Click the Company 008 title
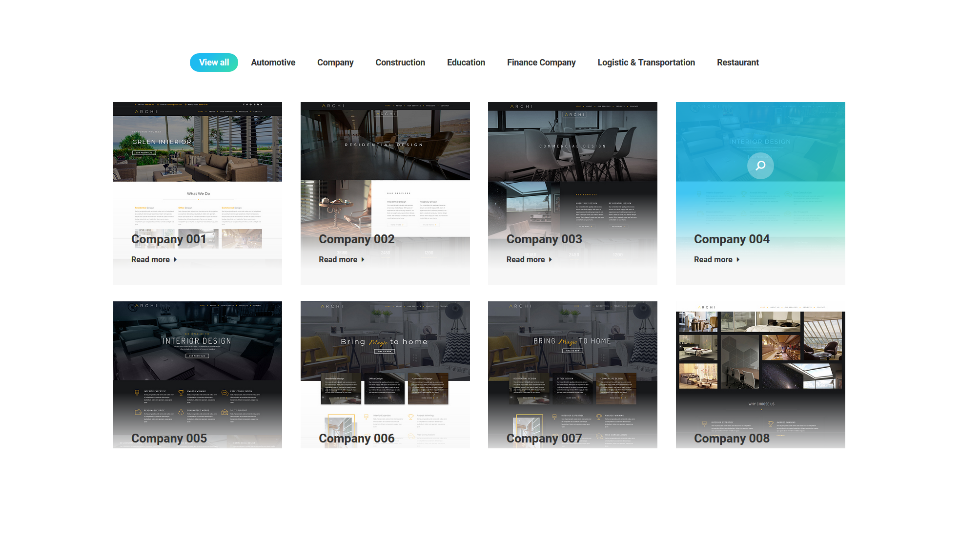This screenshot has width=980, height=547. pos(732,439)
